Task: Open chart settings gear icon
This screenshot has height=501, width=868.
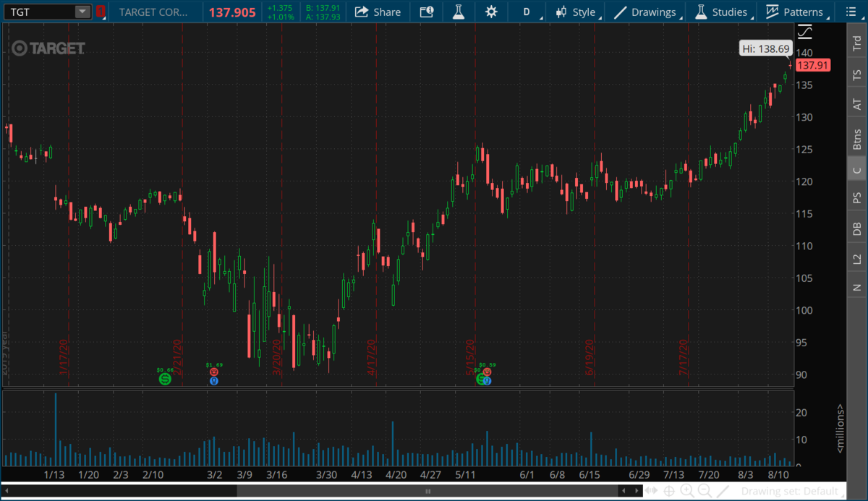Action: pyautogui.click(x=491, y=12)
